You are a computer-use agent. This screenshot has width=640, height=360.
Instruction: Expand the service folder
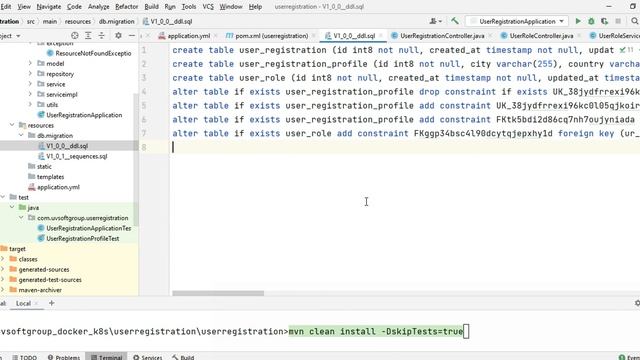[x=30, y=84]
